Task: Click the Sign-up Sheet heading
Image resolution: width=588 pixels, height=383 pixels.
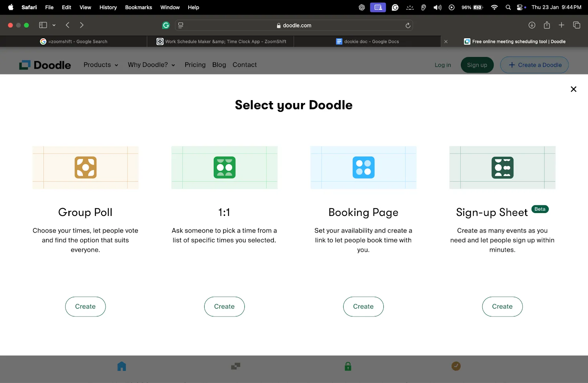Action: point(492,212)
